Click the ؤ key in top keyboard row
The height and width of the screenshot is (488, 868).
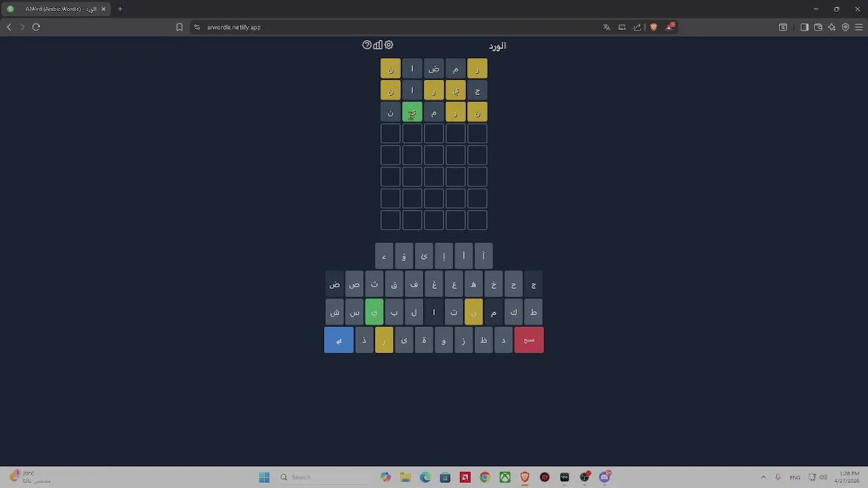click(403, 256)
